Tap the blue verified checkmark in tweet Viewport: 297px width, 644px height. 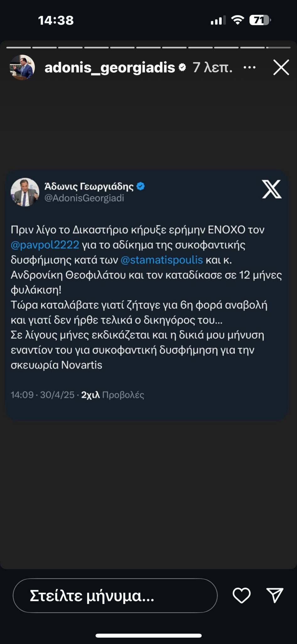pos(141,186)
